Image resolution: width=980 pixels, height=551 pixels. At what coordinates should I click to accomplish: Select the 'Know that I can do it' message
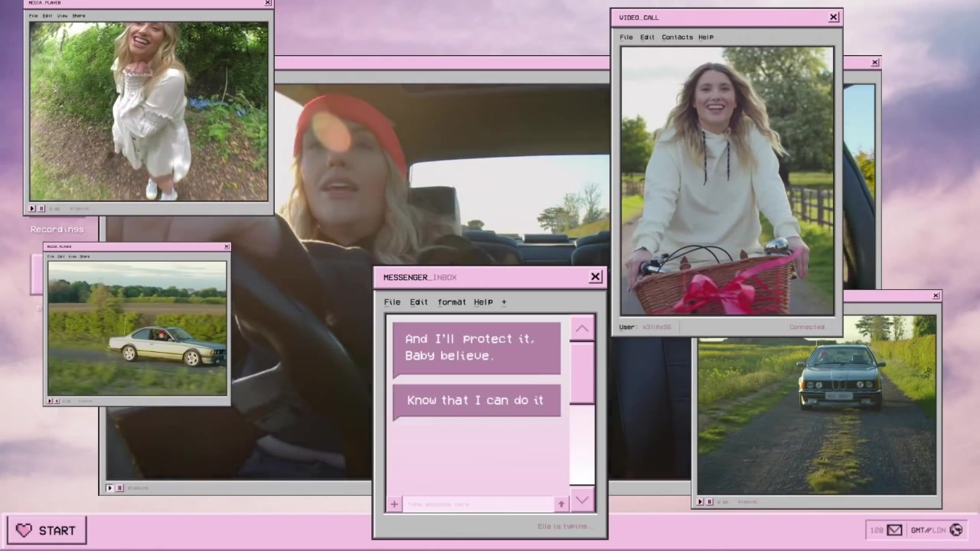[476, 401]
